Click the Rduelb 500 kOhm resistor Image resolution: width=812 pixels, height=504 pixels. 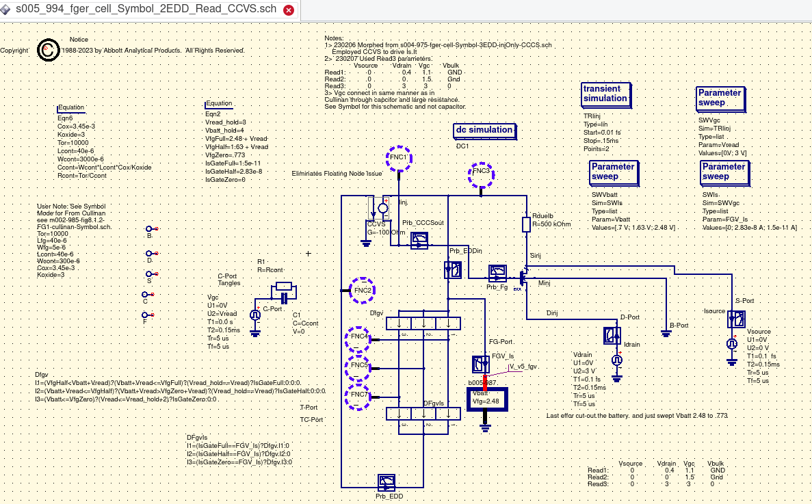(526, 224)
